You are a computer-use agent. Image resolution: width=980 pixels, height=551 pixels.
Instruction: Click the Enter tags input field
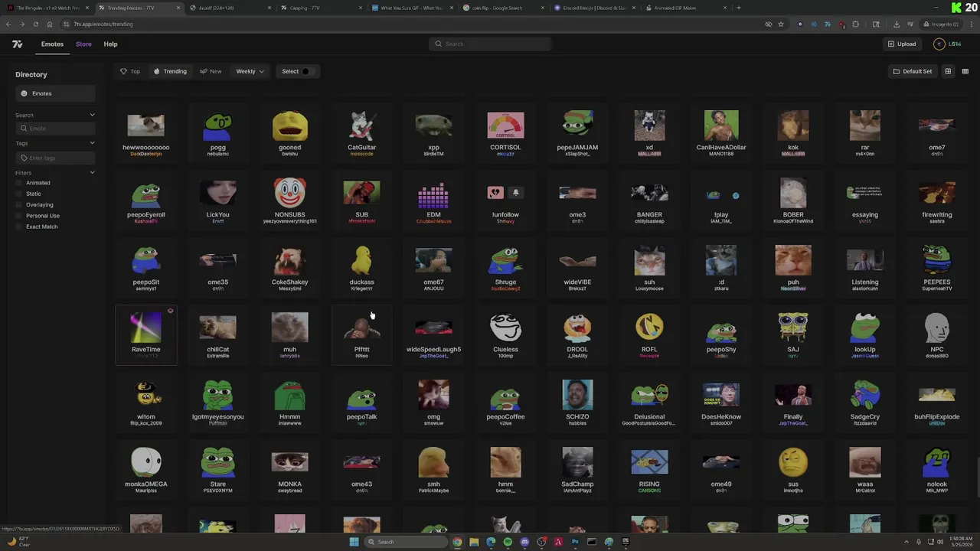[55, 158]
